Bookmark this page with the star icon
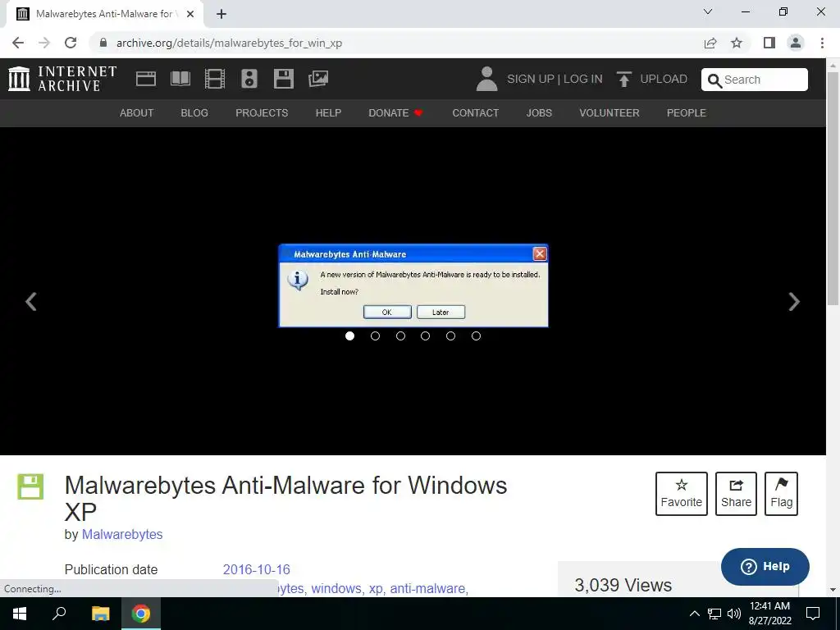840x630 pixels. coord(737,43)
